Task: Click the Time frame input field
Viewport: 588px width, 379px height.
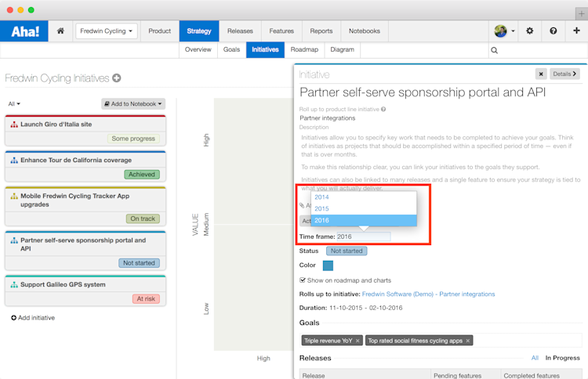Action: [x=363, y=236]
